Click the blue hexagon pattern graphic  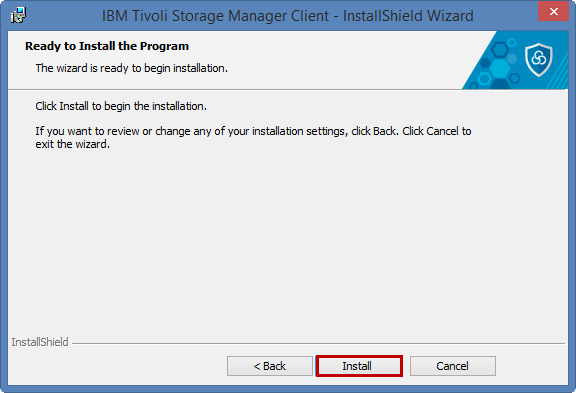[494, 64]
